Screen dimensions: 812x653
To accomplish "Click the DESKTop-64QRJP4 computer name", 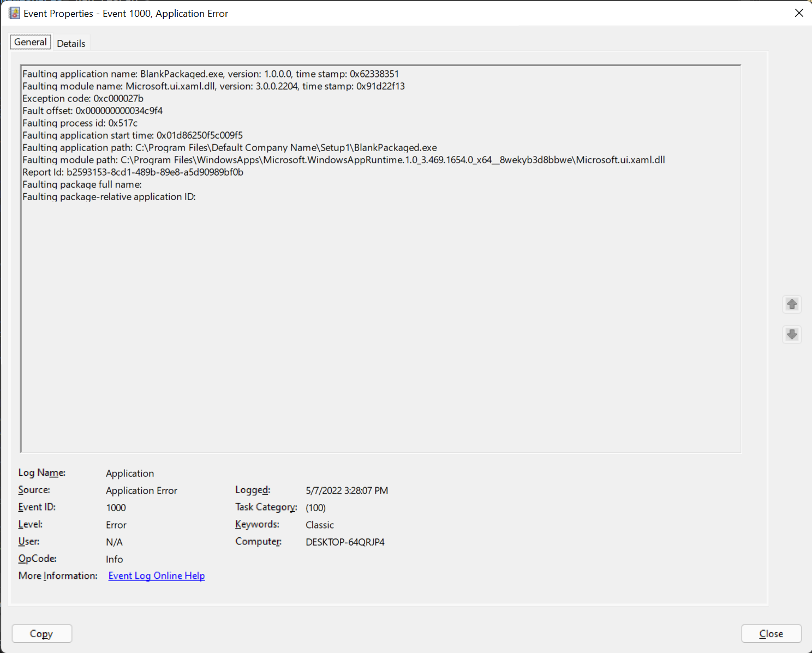I will pos(345,542).
